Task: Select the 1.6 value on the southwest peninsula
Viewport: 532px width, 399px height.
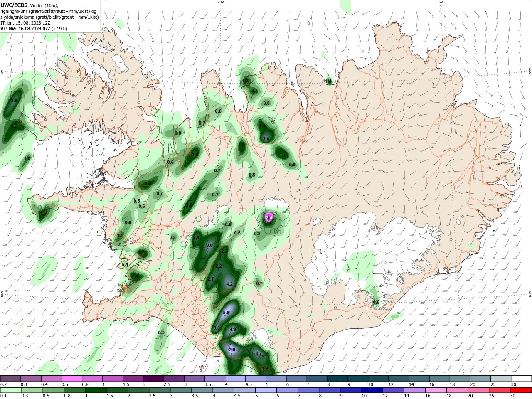Action: coord(134,276)
